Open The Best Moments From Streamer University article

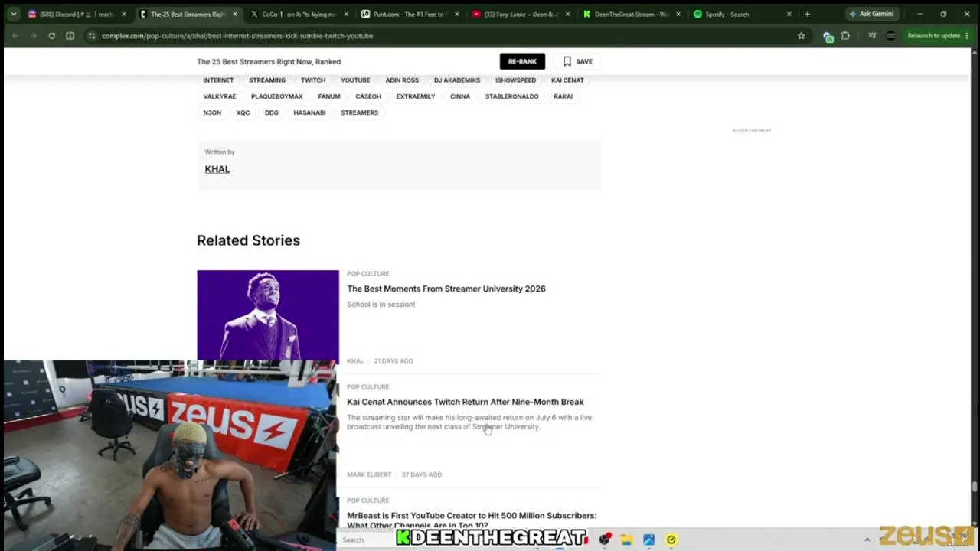coord(446,289)
